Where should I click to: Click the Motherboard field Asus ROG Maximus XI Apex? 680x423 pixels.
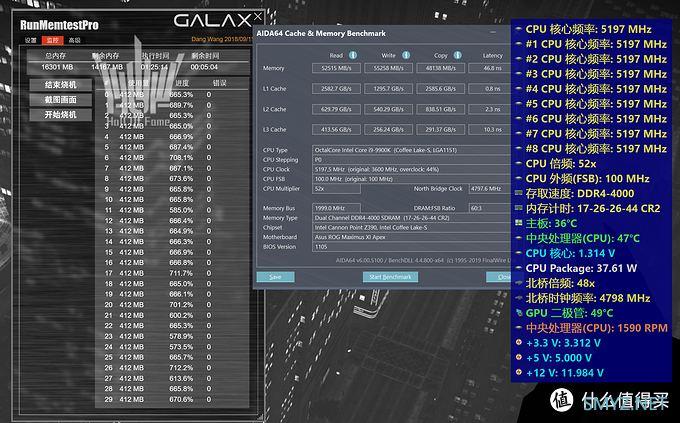412,237
